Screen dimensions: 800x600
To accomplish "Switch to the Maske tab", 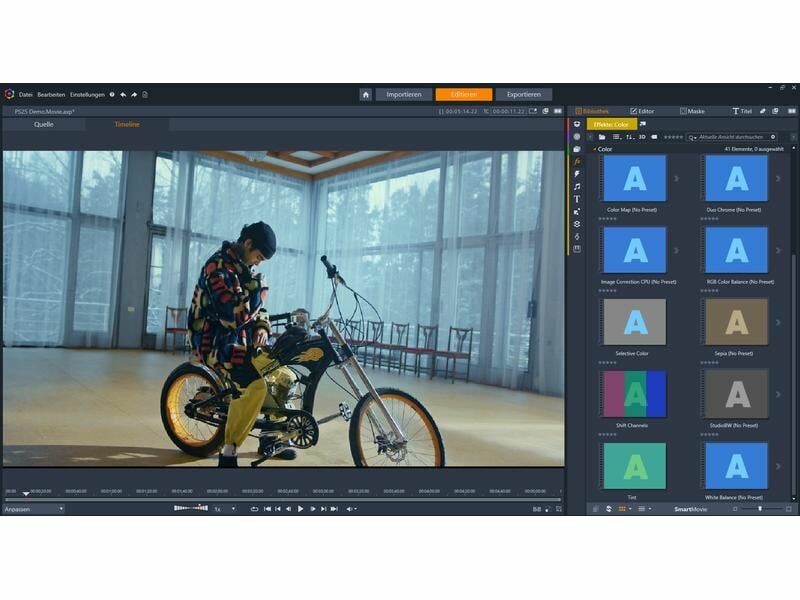I will pyautogui.click(x=692, y=111).
